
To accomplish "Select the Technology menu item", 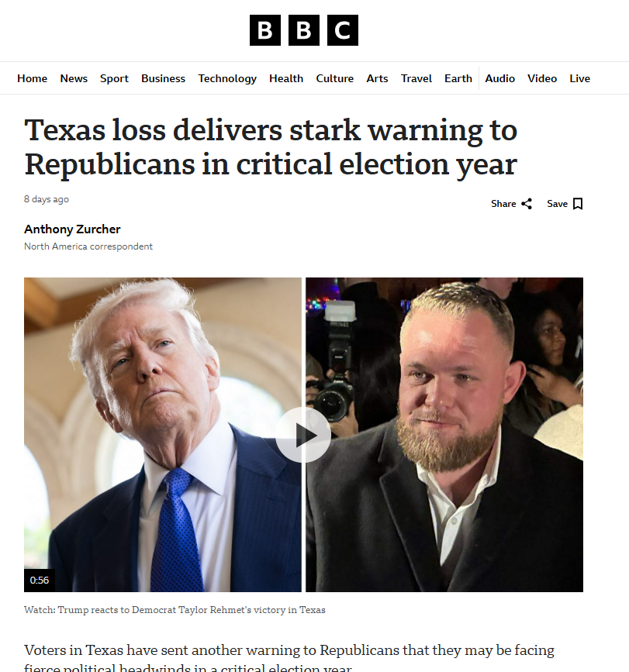I will tap(227, 78).
